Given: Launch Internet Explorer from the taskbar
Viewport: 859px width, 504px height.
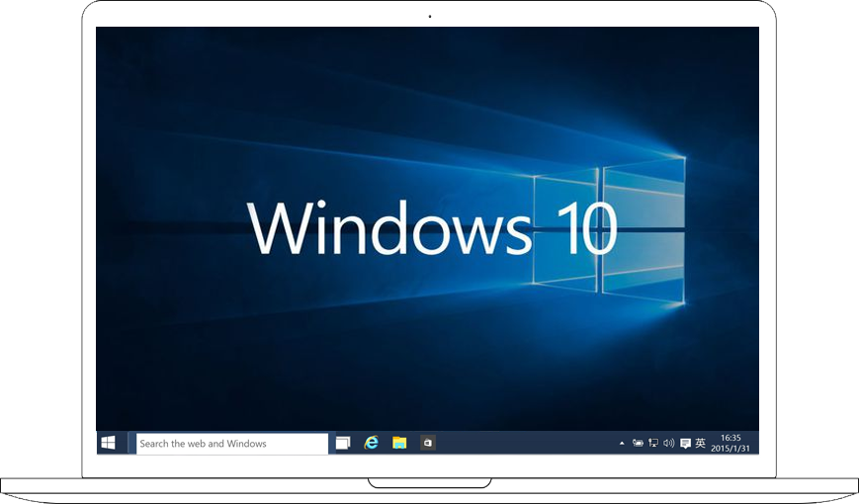Looking at the screenshot, I should [x=372, y=443].
